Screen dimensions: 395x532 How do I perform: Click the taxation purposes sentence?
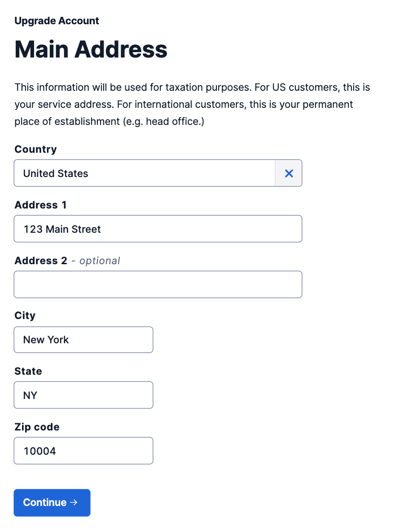[x=133, y=87]
